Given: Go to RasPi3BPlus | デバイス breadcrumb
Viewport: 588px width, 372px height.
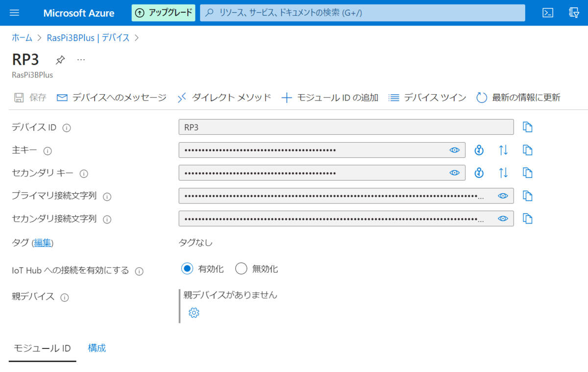Looking at the screenshot, I should pyautogui.click(x=88, y=38).
